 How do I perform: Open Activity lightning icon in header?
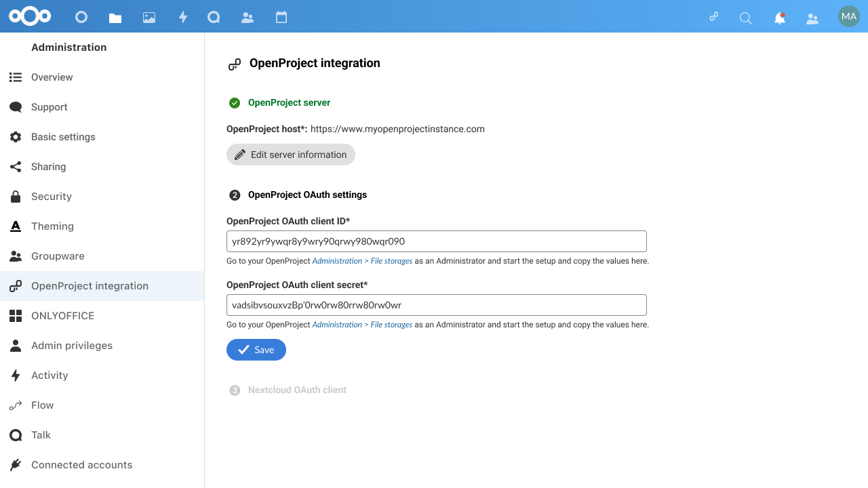tap(183, 18)
